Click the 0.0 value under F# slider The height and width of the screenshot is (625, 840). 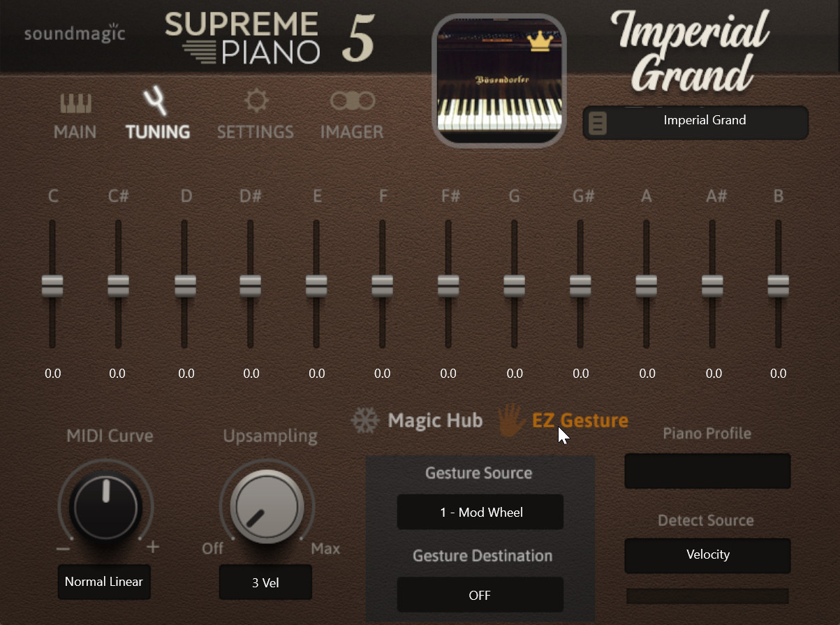pyautogui.click(x=448, y=374)
